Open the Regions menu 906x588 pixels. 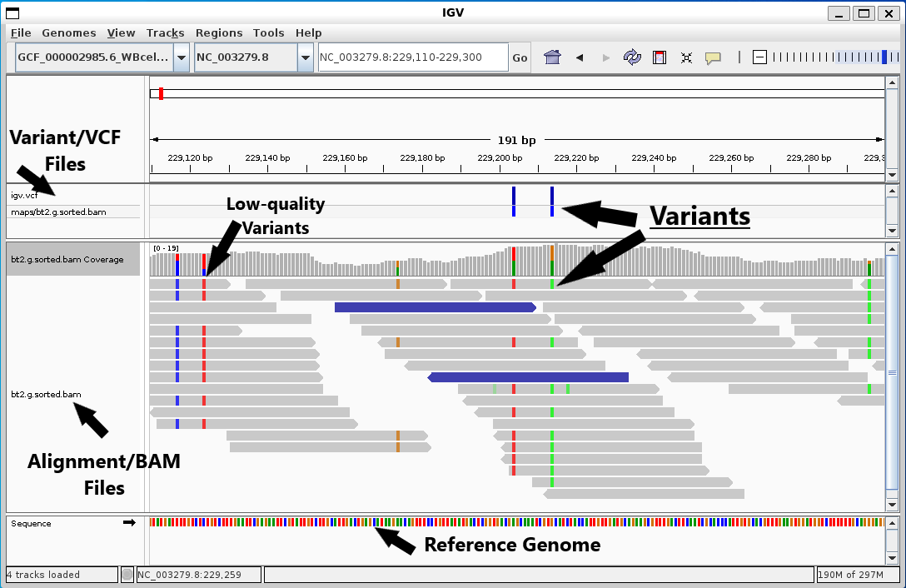coord(219,32)
